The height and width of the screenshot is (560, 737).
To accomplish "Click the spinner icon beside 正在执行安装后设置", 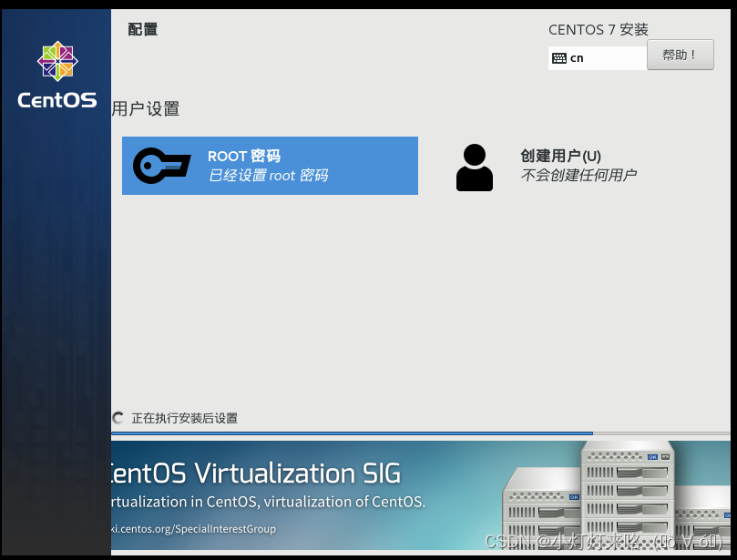I will click(x=118, y=417).
